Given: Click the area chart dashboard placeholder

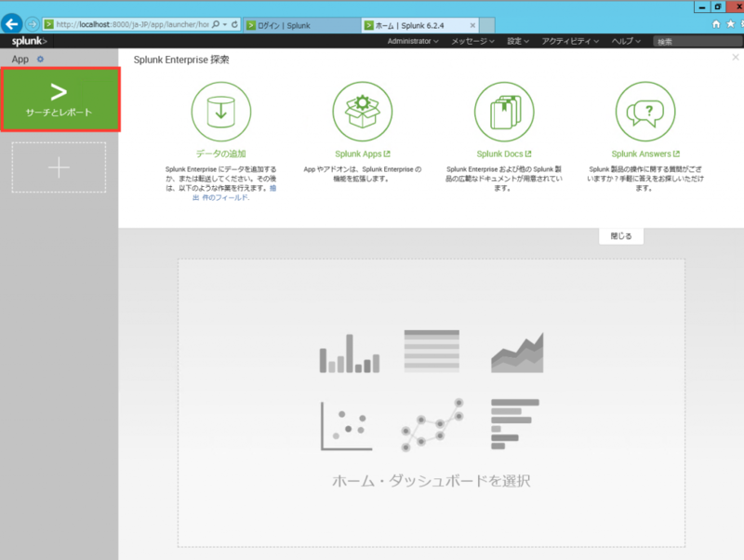Looking at the screenshot, I should 517,353.
